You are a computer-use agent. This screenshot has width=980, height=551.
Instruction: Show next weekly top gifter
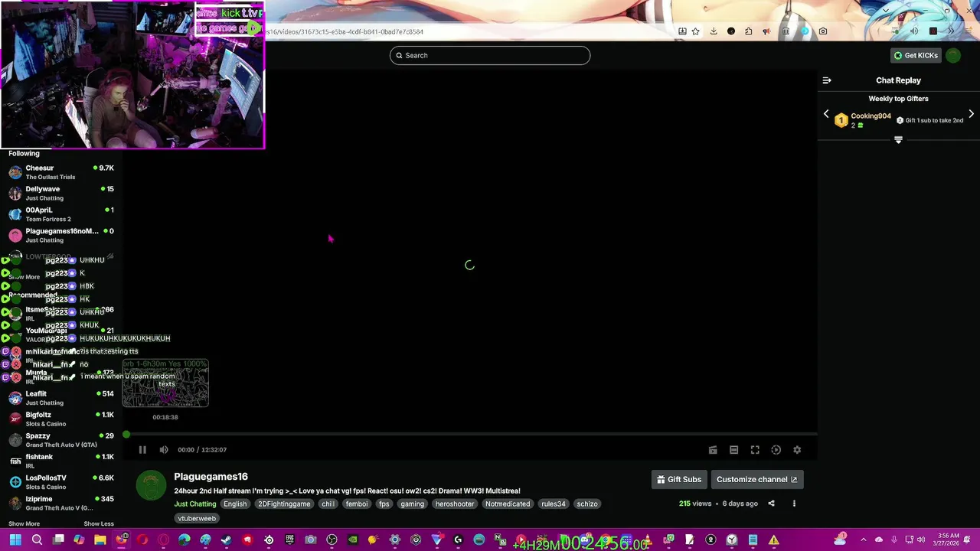point(971,114)
